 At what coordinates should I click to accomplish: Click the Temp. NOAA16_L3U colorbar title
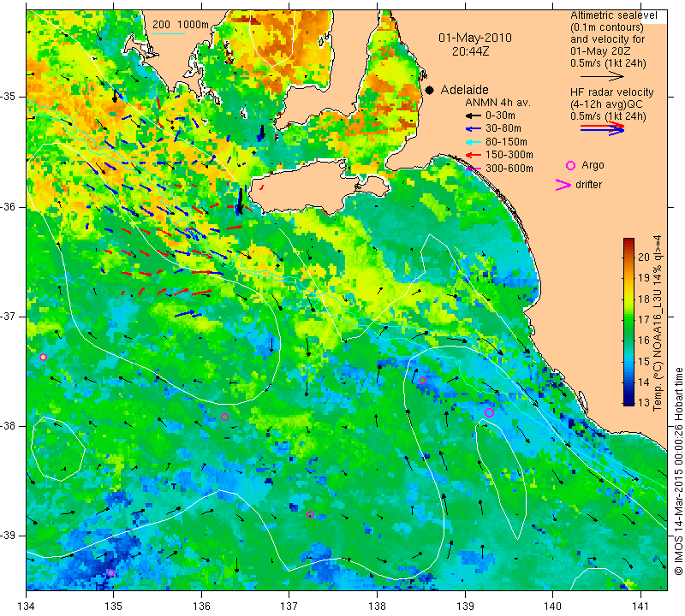click(658, 323)
